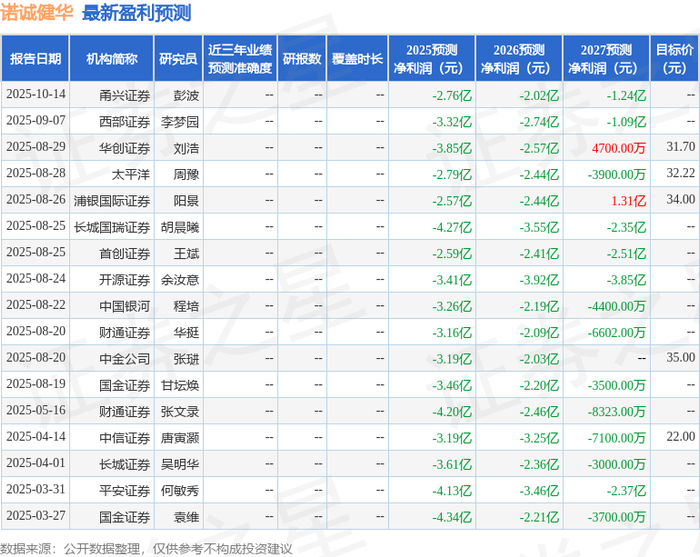The height and width of the screenshot is (557, 700).
Task: Click analyst name 周豫
Action: [186, 174]
